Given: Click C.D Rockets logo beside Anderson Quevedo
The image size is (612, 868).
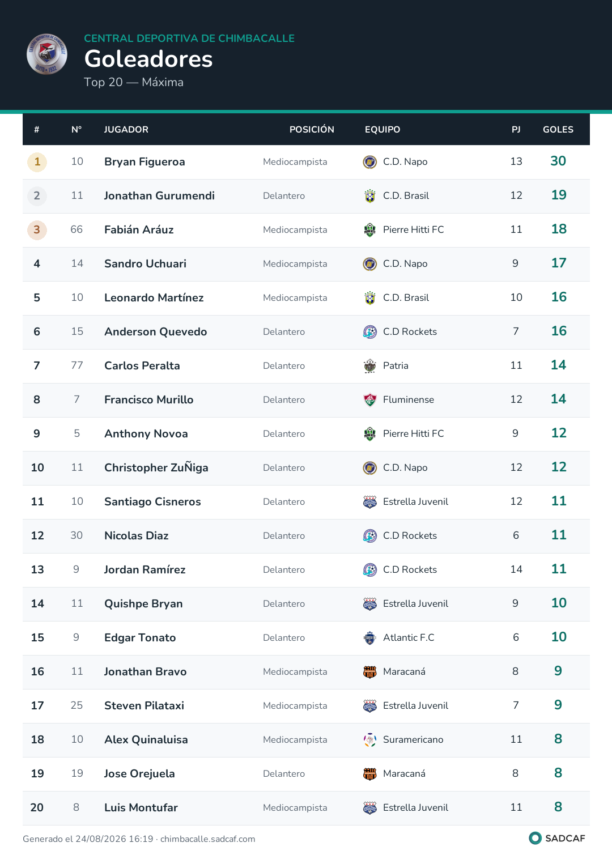Looking at the screenshot, I should coord(370,332).
